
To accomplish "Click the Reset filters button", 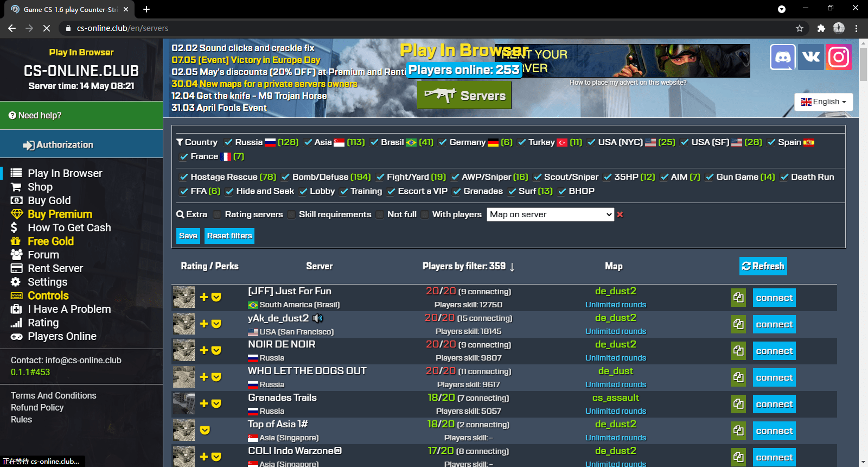I will click(229, 236).
